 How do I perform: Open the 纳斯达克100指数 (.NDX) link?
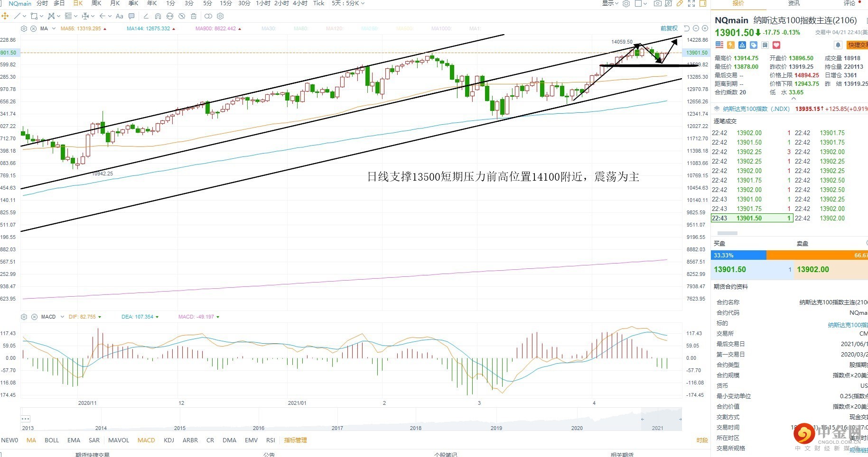pos(756,109)
